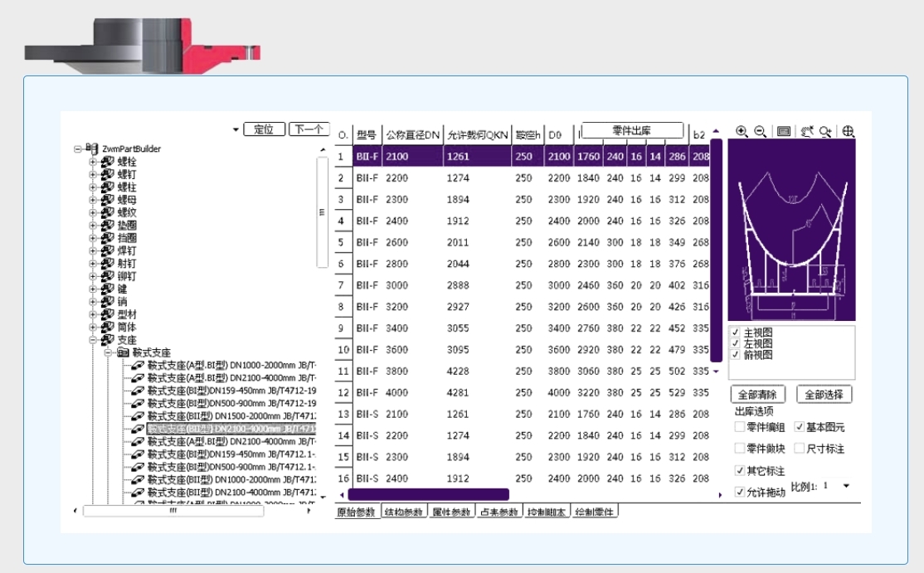Click the ZwmPartBuilder root database icon
Image resolution: width=924 pixels, height=573 pixels.
(x=92, y=148)
